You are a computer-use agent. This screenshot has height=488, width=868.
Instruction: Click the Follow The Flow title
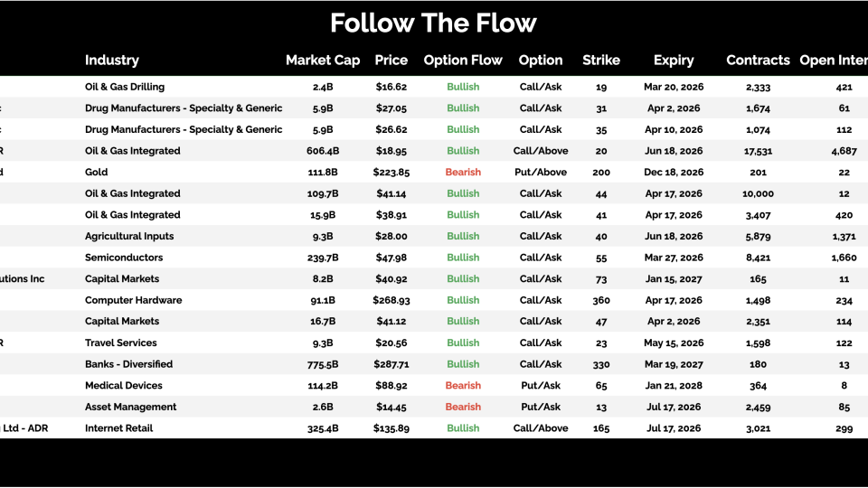[x=434, y=23]
